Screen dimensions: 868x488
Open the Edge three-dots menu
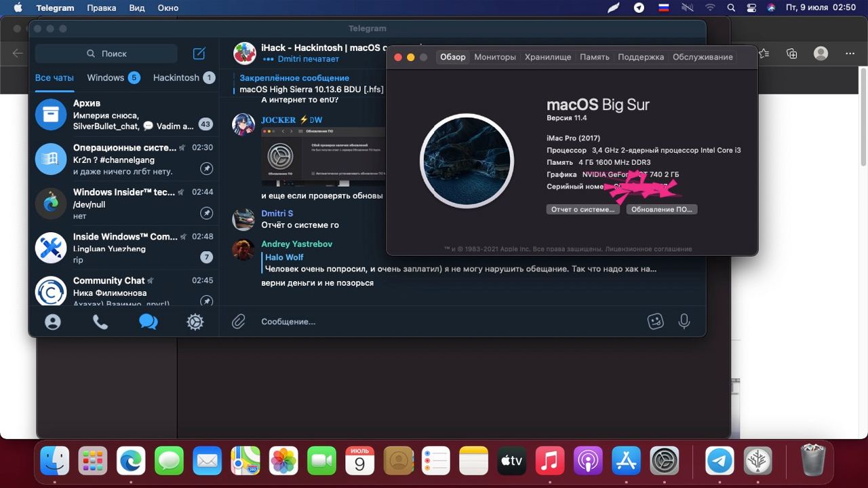[850, 54]
